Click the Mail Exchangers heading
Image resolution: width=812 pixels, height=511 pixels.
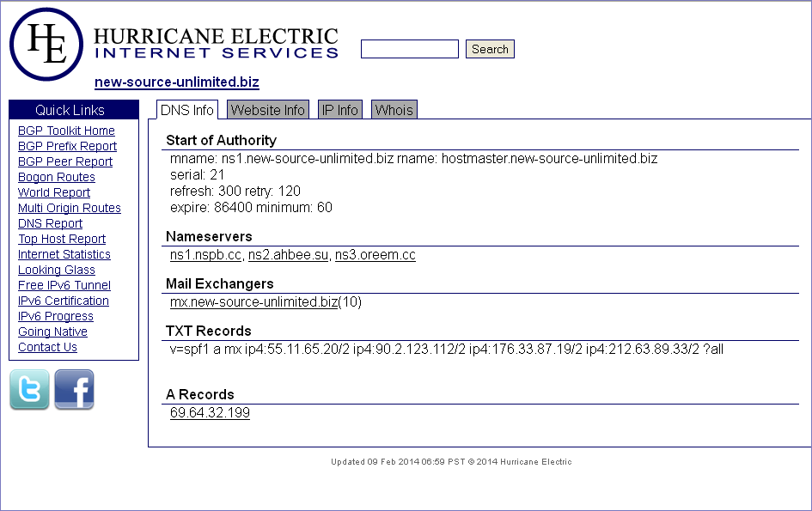click(220, 283)
